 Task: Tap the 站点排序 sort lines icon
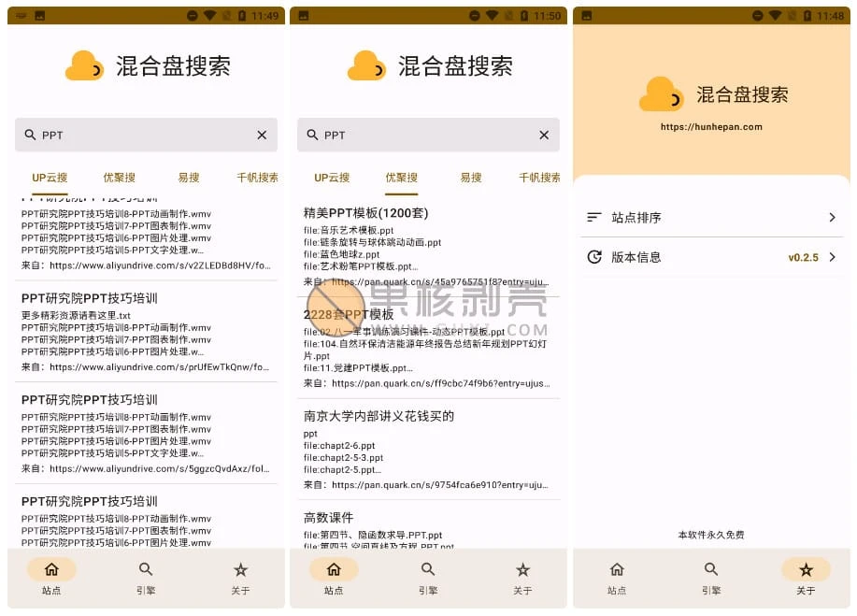pyautogui.click(x=593, y=217)
